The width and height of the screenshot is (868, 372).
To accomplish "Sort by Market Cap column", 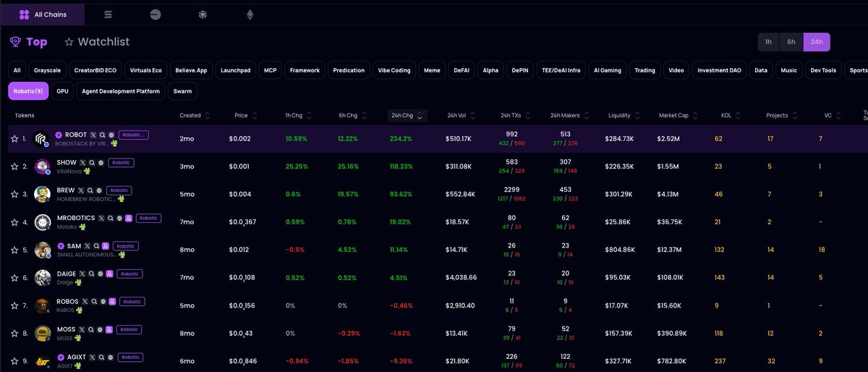I will click(678, 115).
